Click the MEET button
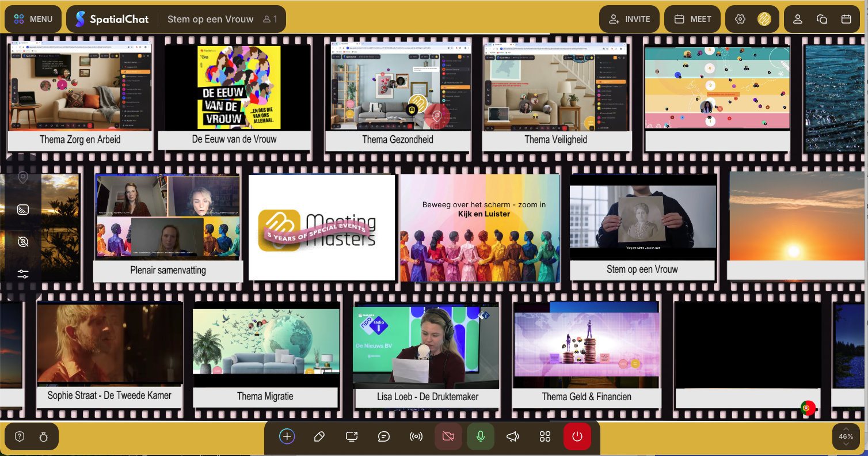 pyautogui.click(x=693, y=19)
